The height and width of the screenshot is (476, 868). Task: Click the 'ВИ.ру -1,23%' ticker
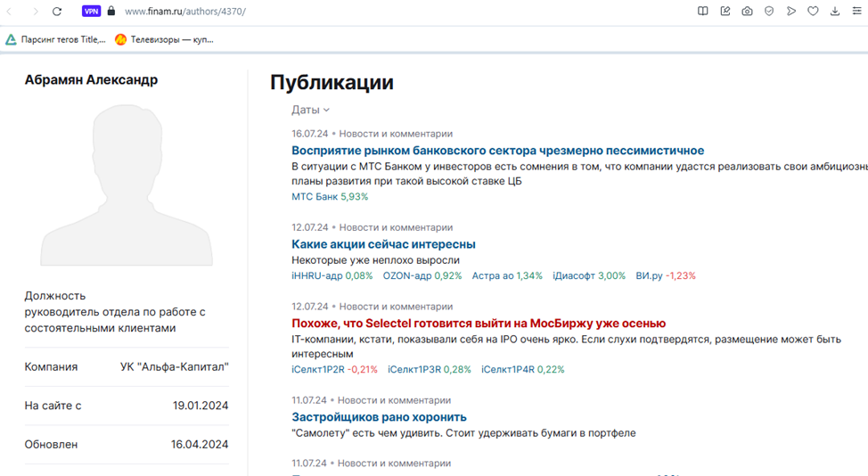[x=666, y=275]
